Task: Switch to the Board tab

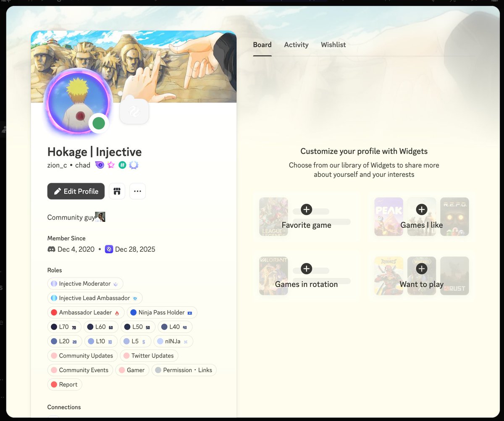Action: (x=262, y=45)
